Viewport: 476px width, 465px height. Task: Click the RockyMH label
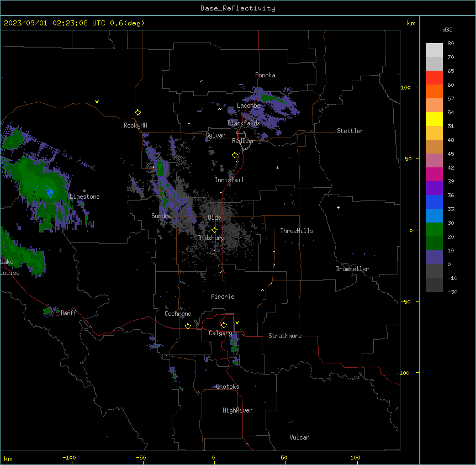135,125
